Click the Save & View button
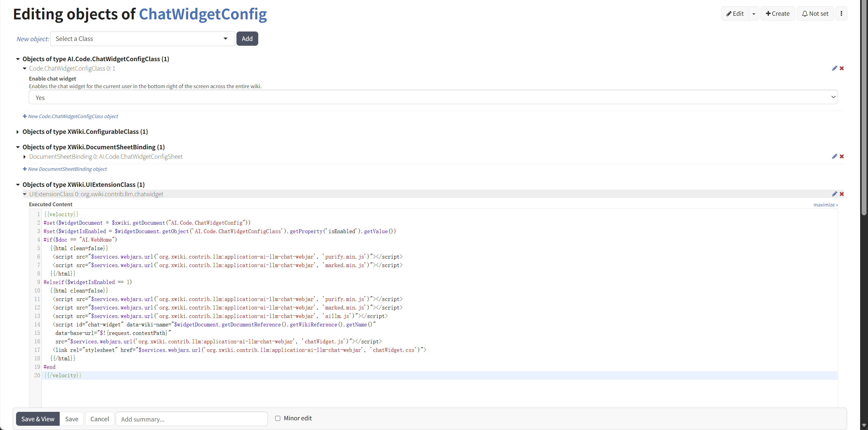The image size is (868, 430). tap(38, 419)
